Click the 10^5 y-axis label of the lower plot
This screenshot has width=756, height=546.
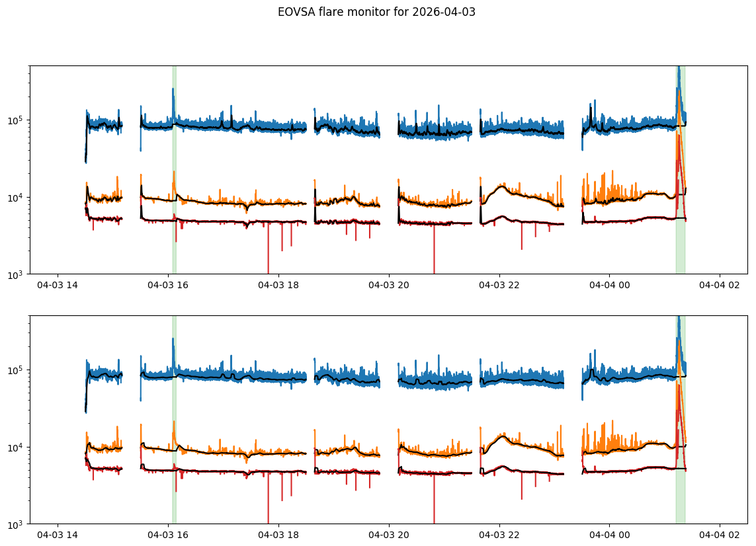(16, 370)
